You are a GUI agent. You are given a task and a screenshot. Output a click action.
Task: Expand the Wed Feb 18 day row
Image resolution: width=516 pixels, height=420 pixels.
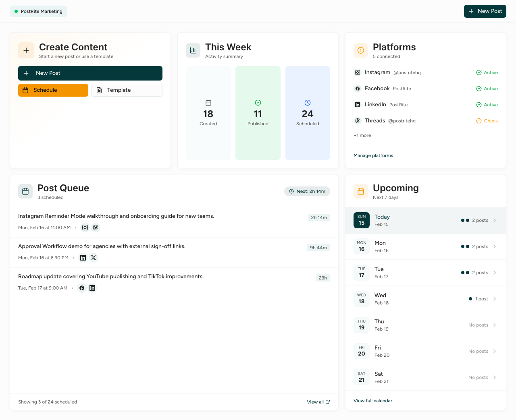coord(495,299)
